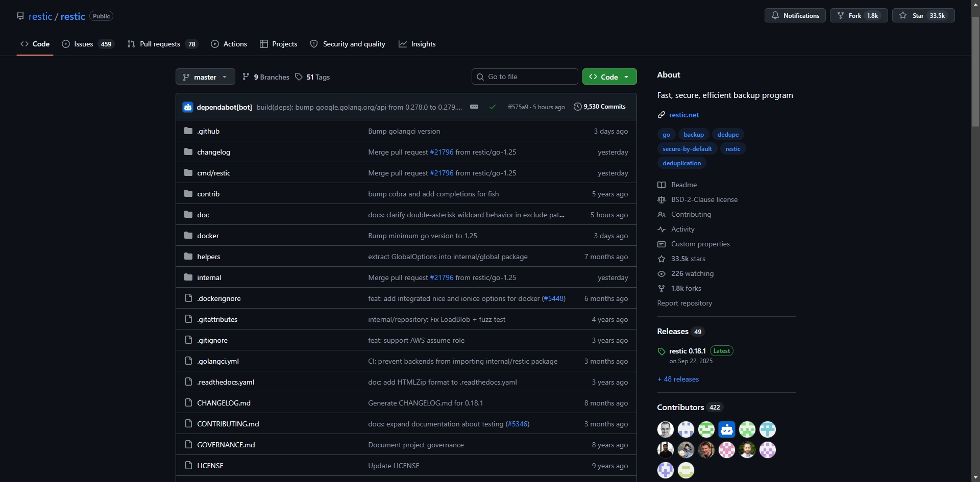The height and width of the screenshot is (482, 980).
Task: Click the scrollbar down arrow
Action: tap(975, 477)
